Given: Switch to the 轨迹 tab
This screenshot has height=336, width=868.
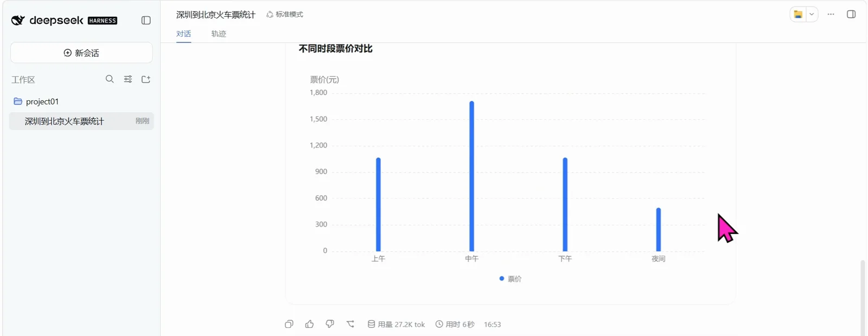Looking at the screenshot, I should click(219, 34).
